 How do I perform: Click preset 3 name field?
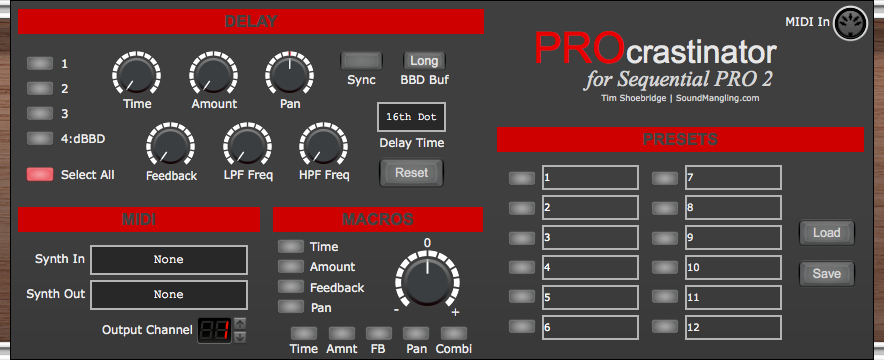[x=590, y=237]
